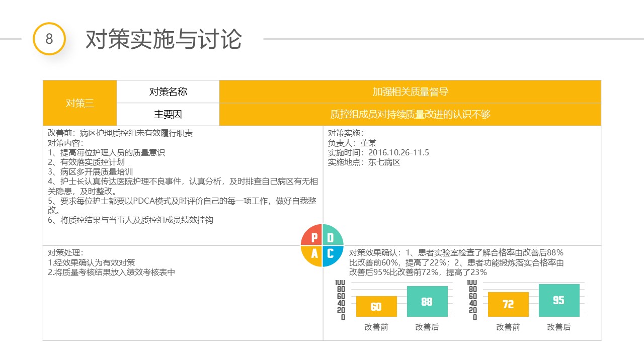Click 改善后 label under the 95 bar
The height and width of the screenshot is (362, 644).
(x=559, y=327)
